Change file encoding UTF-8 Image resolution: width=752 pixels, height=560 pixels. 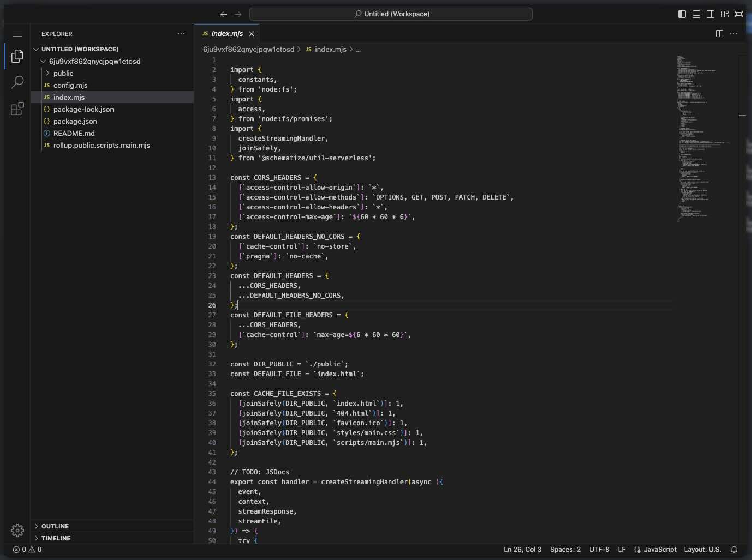pos(599,550)
